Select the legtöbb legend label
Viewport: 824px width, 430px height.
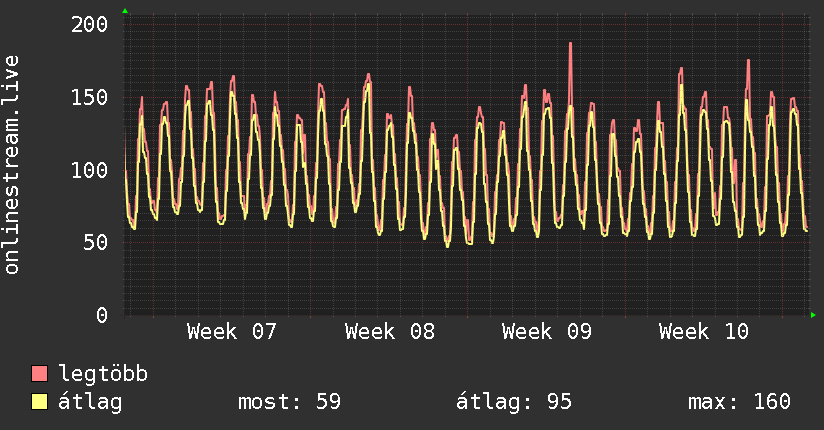click(103, 374)
